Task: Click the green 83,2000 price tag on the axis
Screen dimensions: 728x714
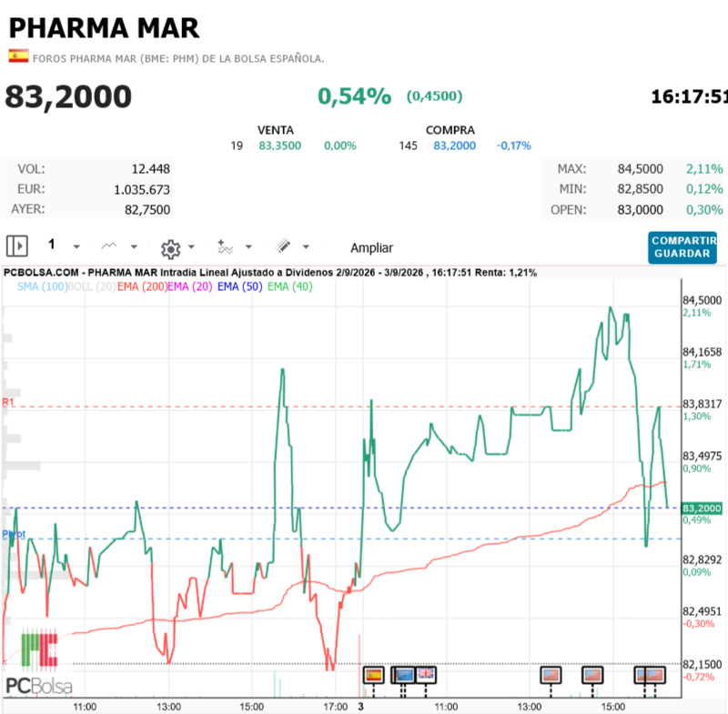Action: point(702,508)
